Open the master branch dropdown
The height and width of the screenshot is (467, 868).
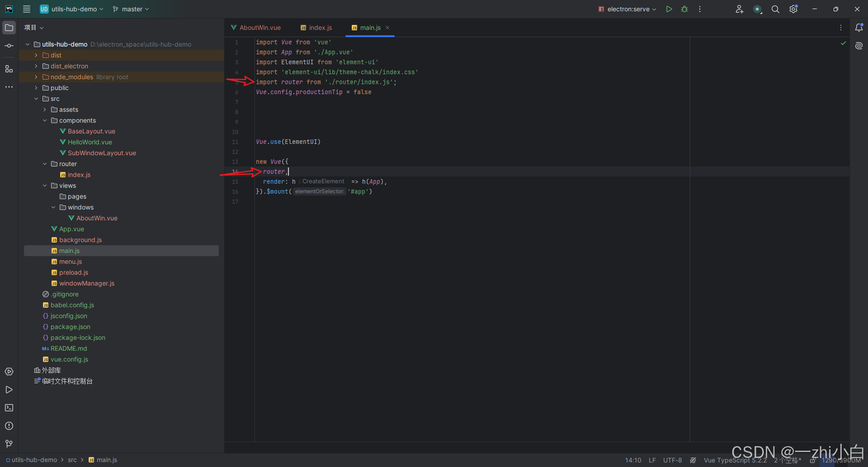(x=131, y=9)
